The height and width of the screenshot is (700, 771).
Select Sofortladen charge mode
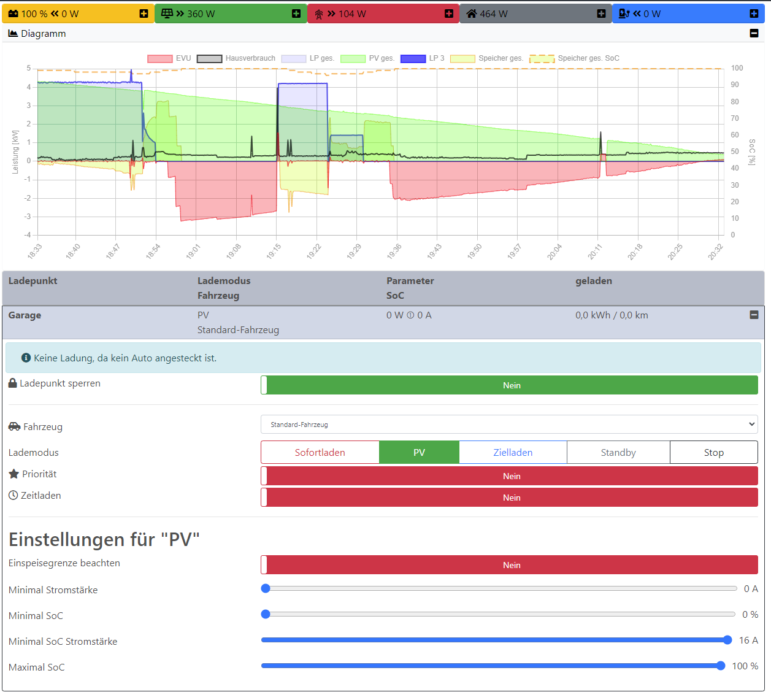(320, 453)
